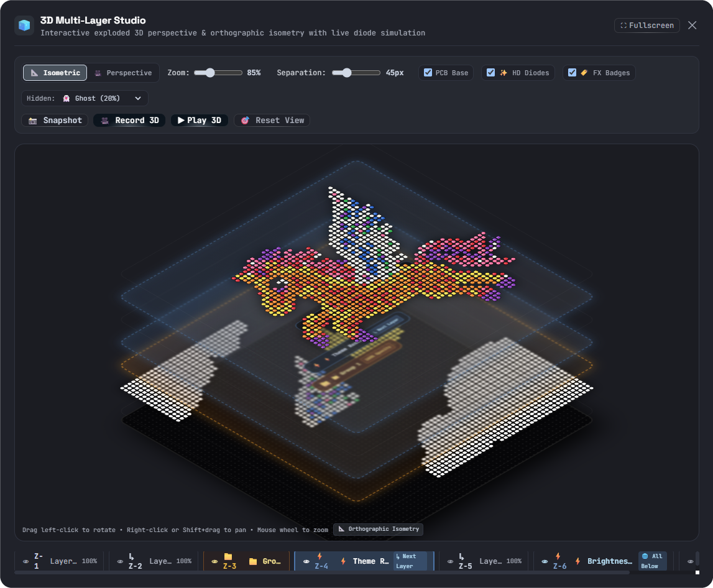
Task: Uncheck the PCB Base checkbox
Action: [x=428, y=72]
